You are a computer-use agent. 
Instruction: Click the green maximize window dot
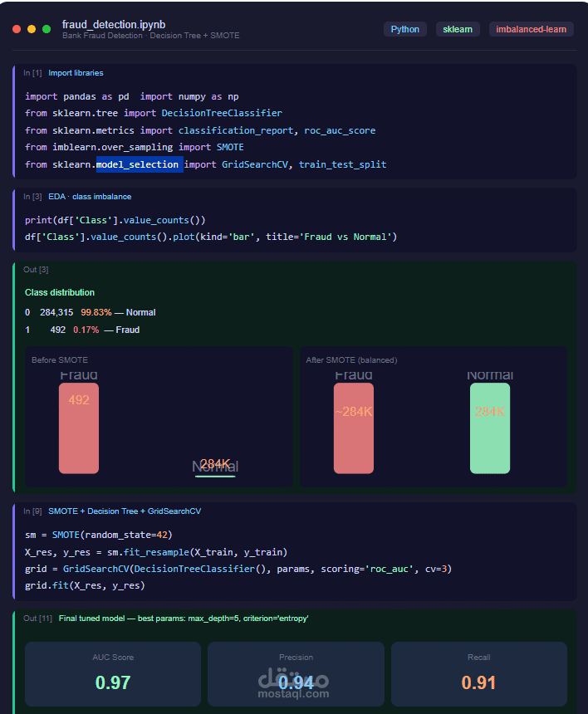[x=47, y=29]
